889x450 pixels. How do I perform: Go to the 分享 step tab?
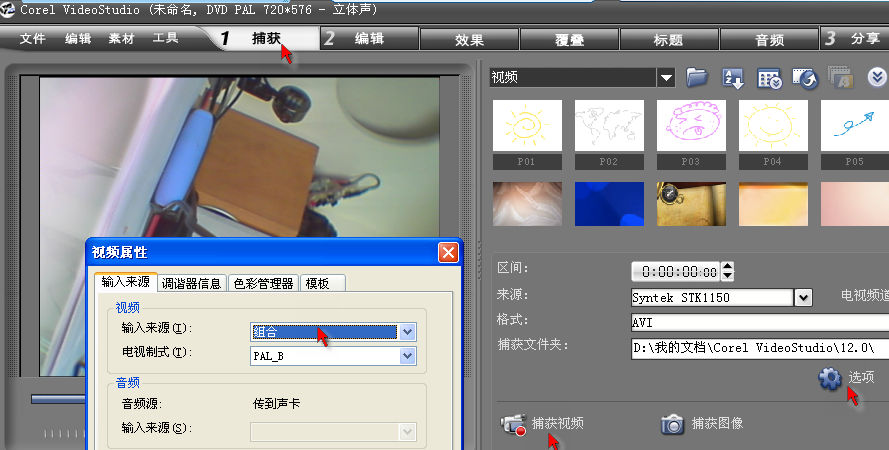coord(855,39)
